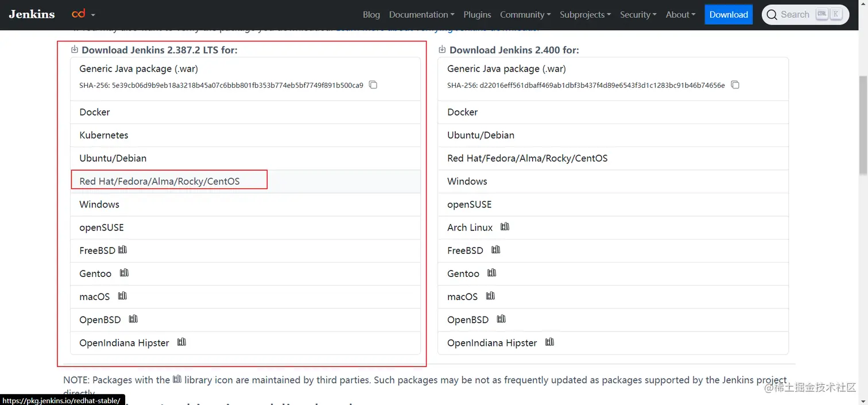Click library icon next to LTS FreeBSD
The width and height of the screenshot is (868, 405).
(x=122, y=250)
